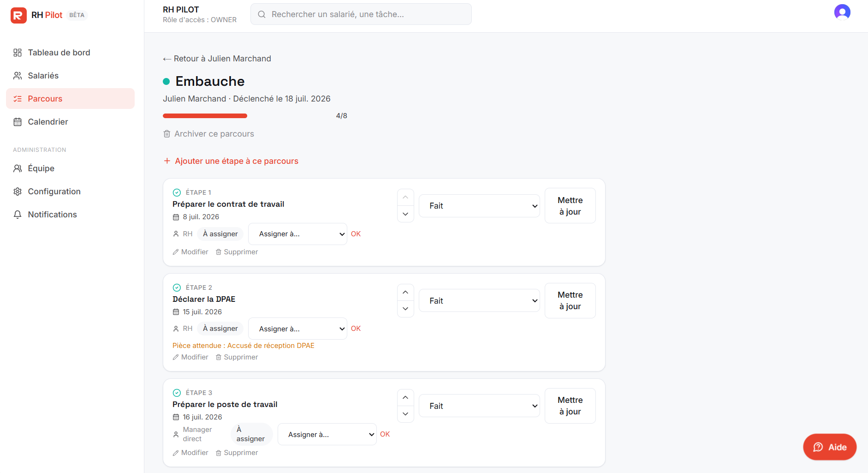Click the calendar icon beside 15 juil. 2026
The image size is (868, 473).
tap(176, 312)
